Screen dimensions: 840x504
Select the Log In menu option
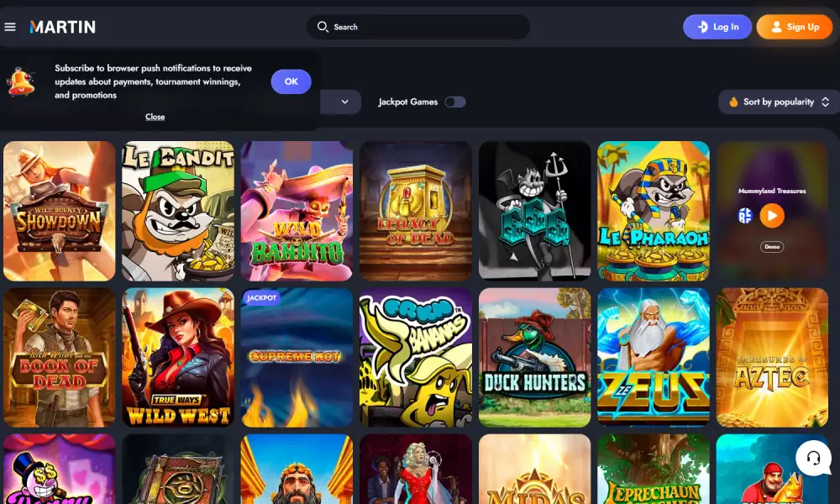coord(717,26)
